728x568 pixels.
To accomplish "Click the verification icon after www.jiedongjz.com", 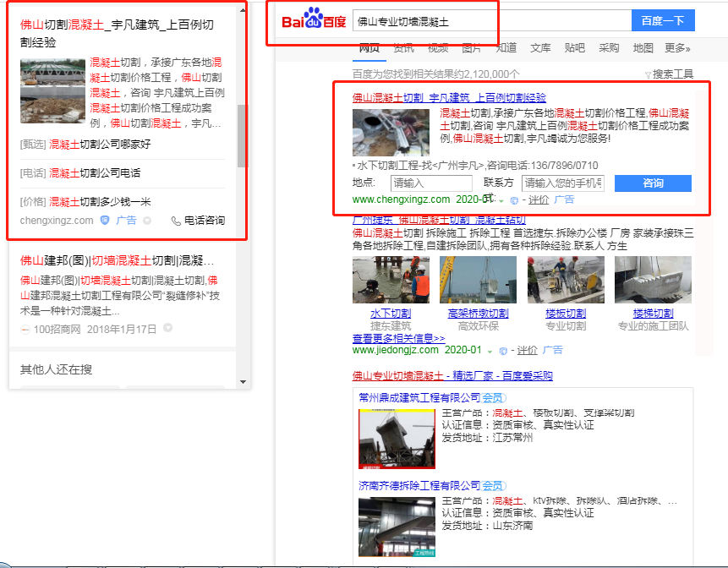I will [x=503, y=350].
